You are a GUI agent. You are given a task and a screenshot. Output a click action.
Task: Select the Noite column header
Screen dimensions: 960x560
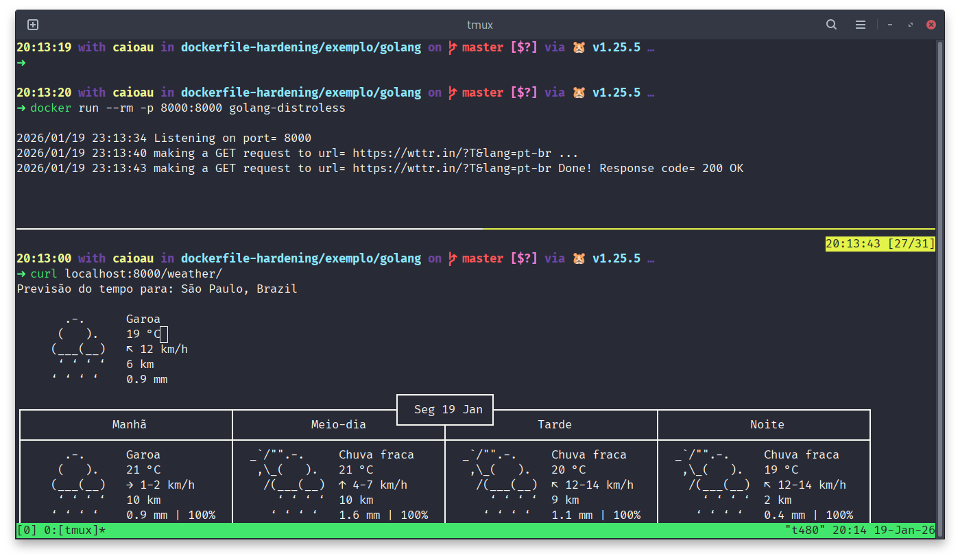(x=767, y=425)
